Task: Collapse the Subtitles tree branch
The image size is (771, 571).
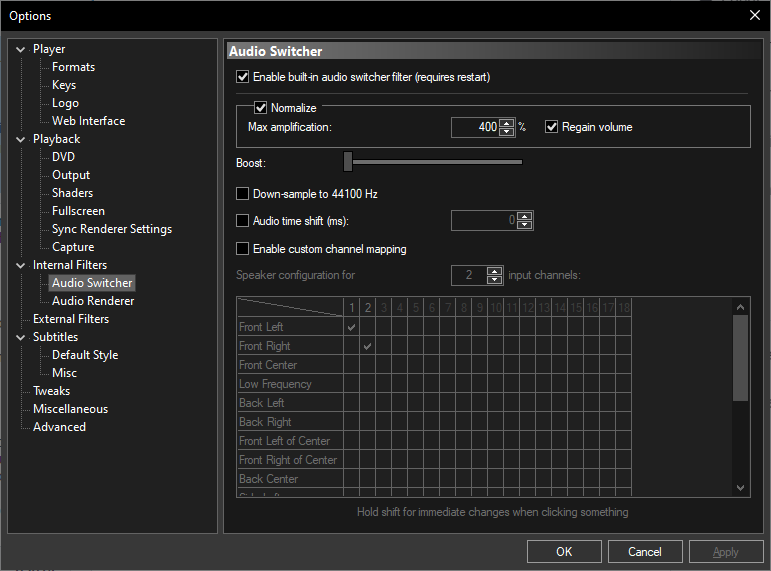Action: (x=21, y=337)
